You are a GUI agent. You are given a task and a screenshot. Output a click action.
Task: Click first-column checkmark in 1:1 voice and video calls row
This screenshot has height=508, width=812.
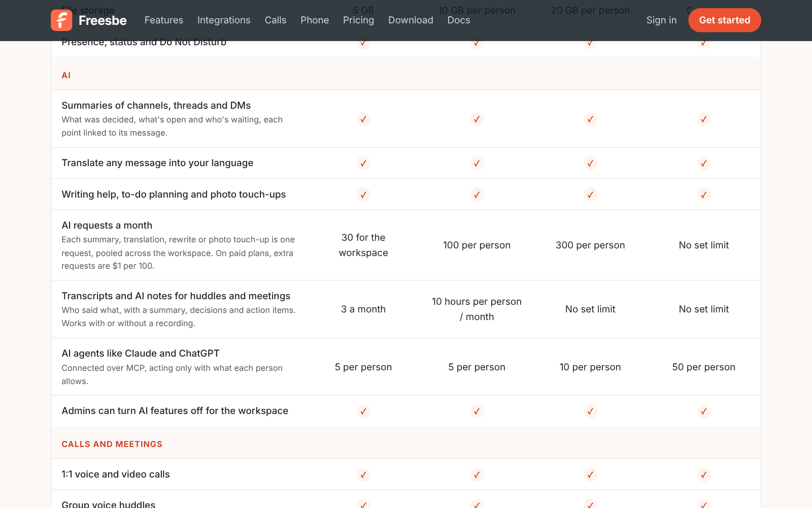pos(363,475)
